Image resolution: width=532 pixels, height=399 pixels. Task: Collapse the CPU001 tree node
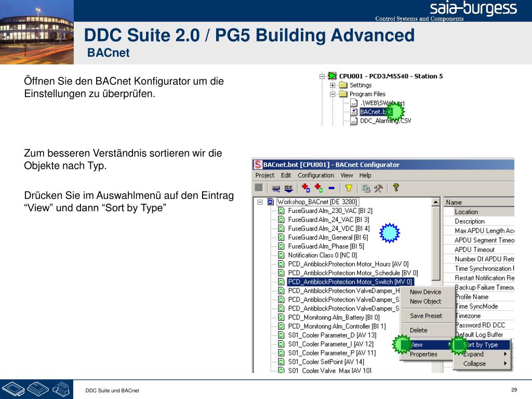pos(322,76)
